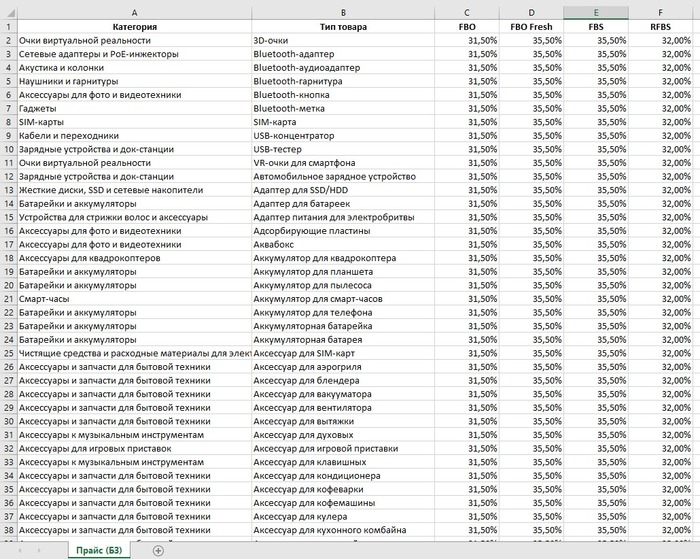700x559 pixels.
Task: Select column D header
Action: [x=531, y=13]
